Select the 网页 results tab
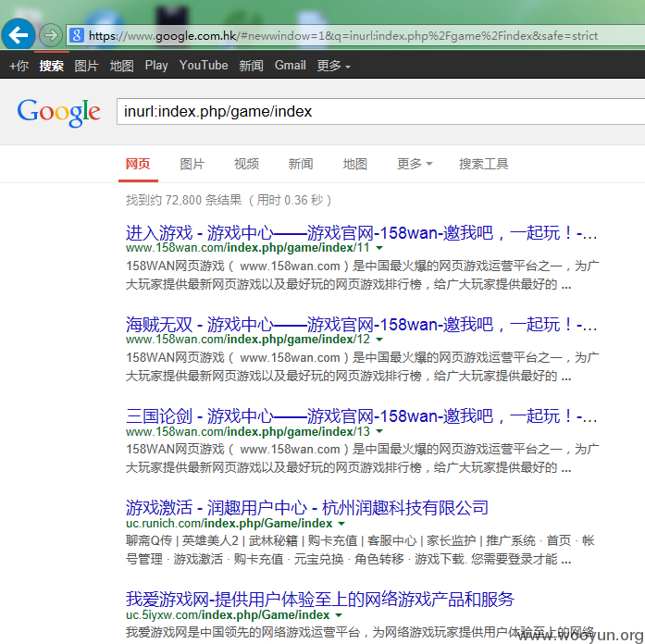This screenshot has width=645, height=644. (138, 164)
